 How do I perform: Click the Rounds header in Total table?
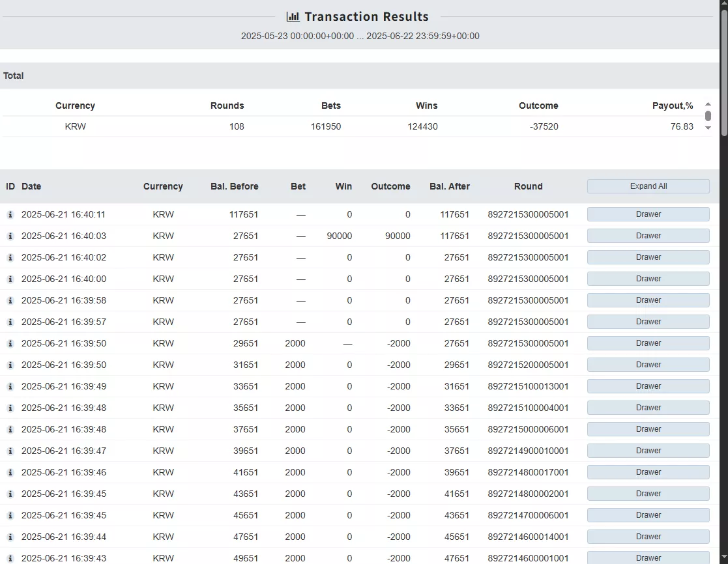pyautogui.click(x=227, y=106)
